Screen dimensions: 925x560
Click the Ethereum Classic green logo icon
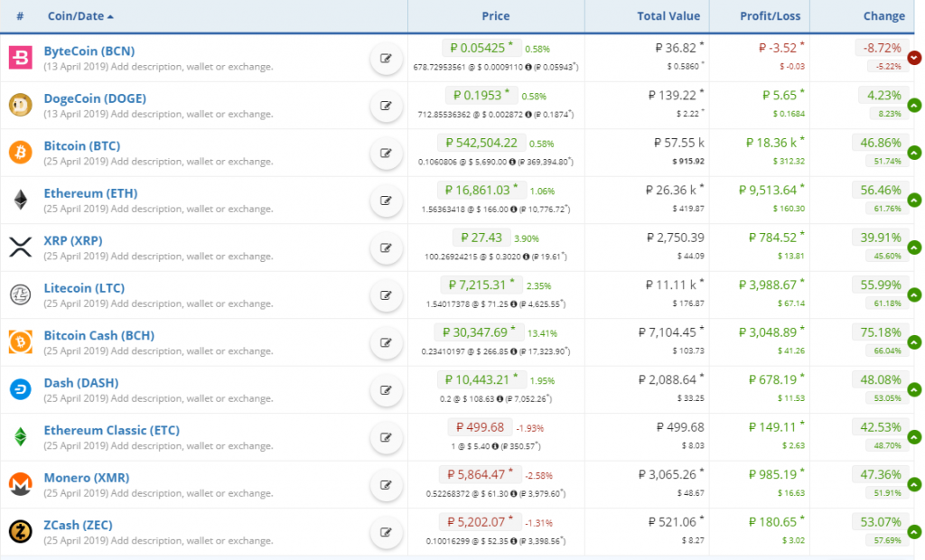(20, 436)
